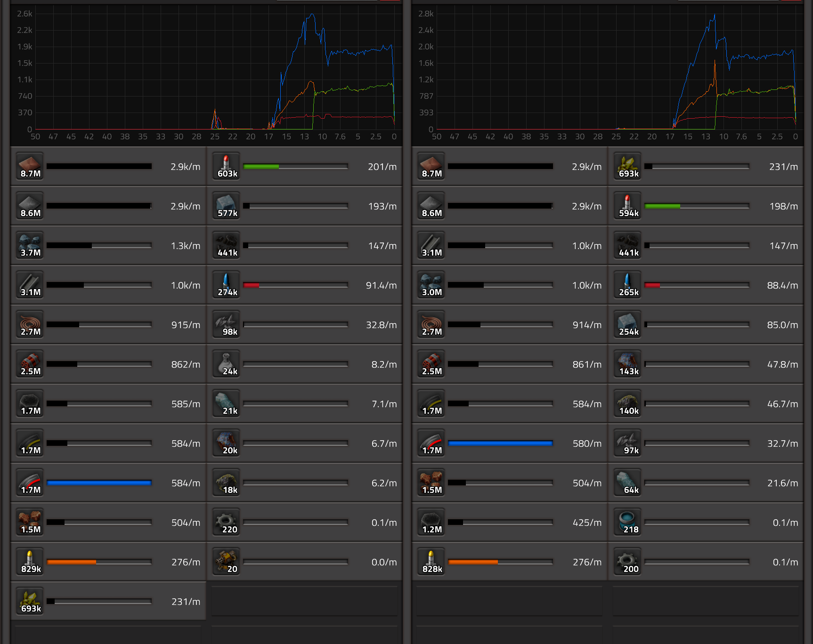Click the stone icon labeled 577k
The width and height of the screenshot is (813, 644).
coord(227,206)
